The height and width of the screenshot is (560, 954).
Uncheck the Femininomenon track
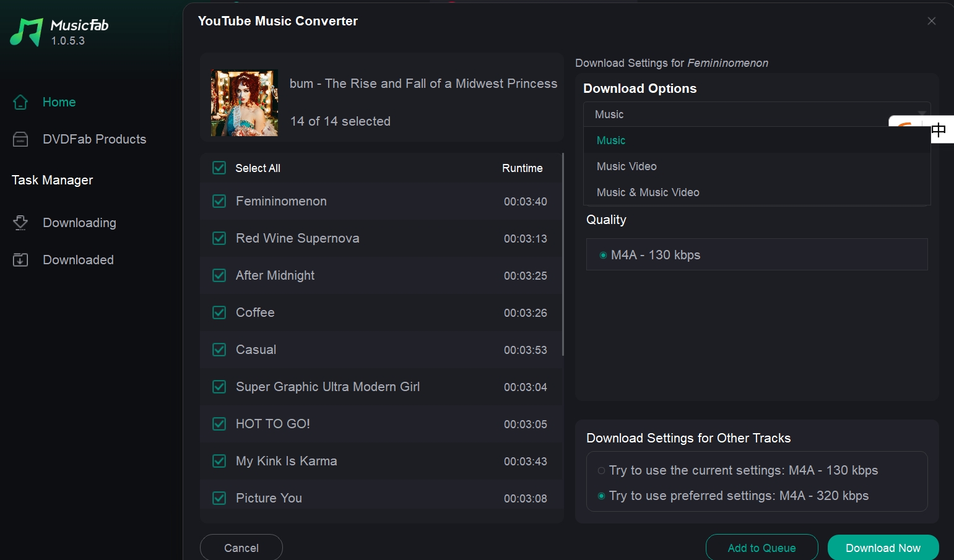pos(219,201)
